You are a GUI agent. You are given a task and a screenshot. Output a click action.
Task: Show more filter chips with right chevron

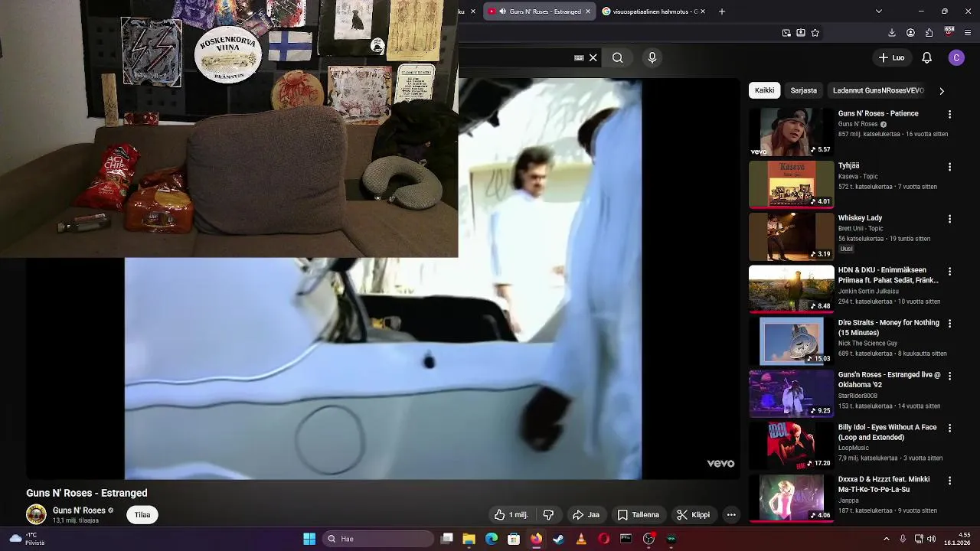click(x=942, y=90)
